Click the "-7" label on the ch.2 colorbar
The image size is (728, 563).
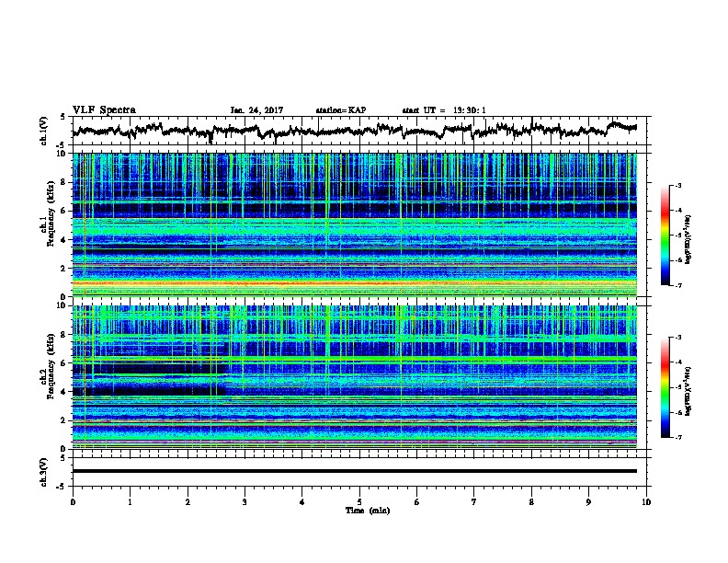tap(677, 438)
